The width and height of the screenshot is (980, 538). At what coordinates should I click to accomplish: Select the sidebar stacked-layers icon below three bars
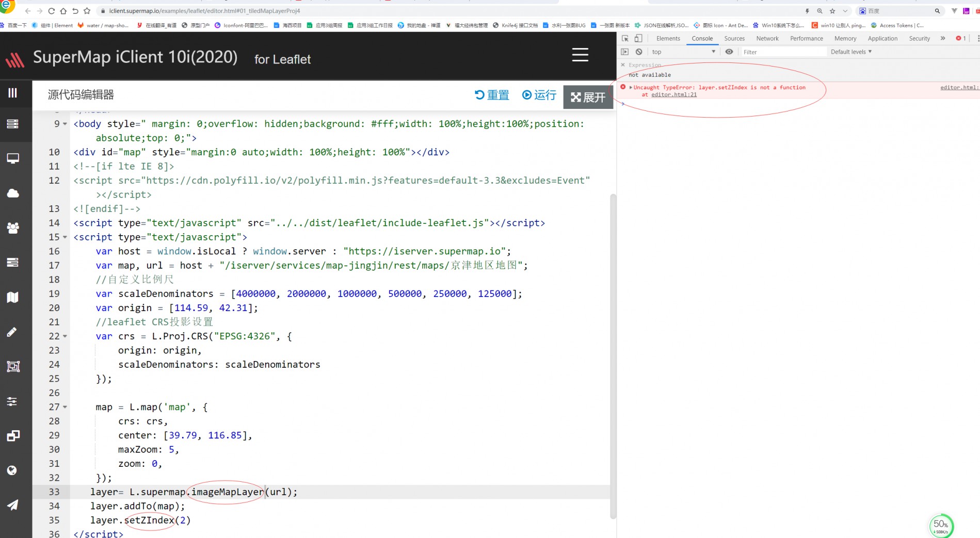13,124
